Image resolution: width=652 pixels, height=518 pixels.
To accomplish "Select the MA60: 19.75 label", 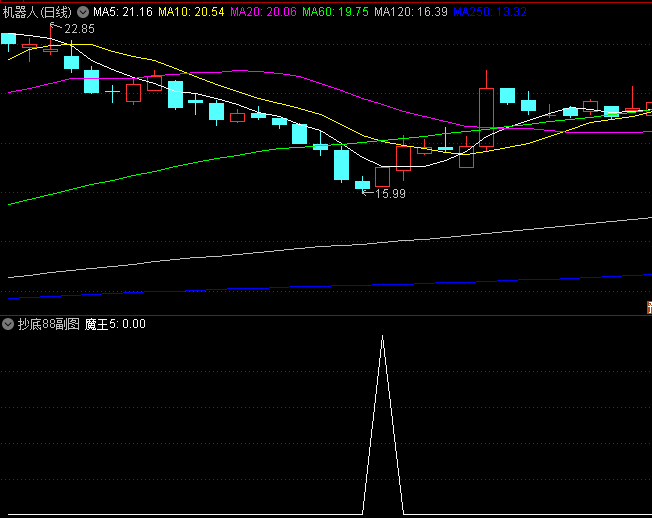I will [x=335, y=12].
